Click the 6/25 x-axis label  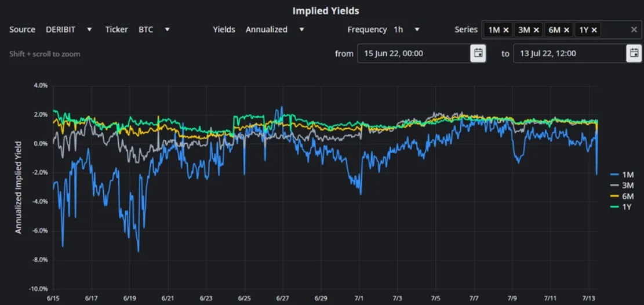click(245, 297)
